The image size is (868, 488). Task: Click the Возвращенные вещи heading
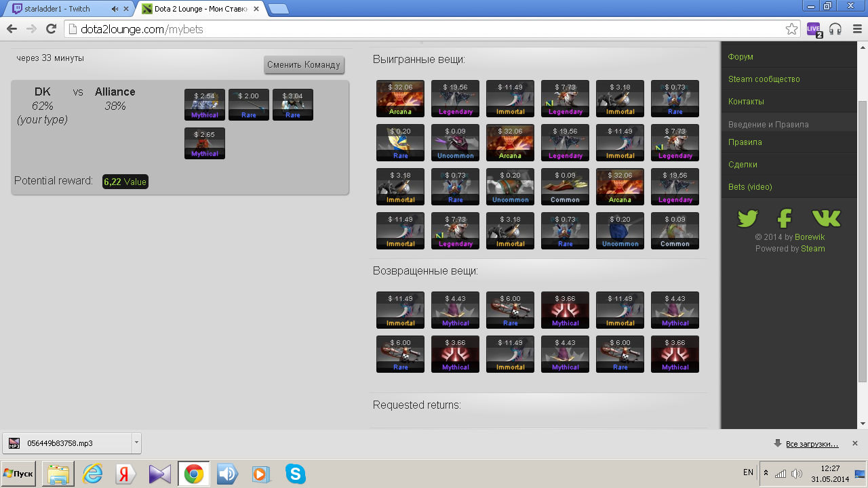tap(426, 271)
